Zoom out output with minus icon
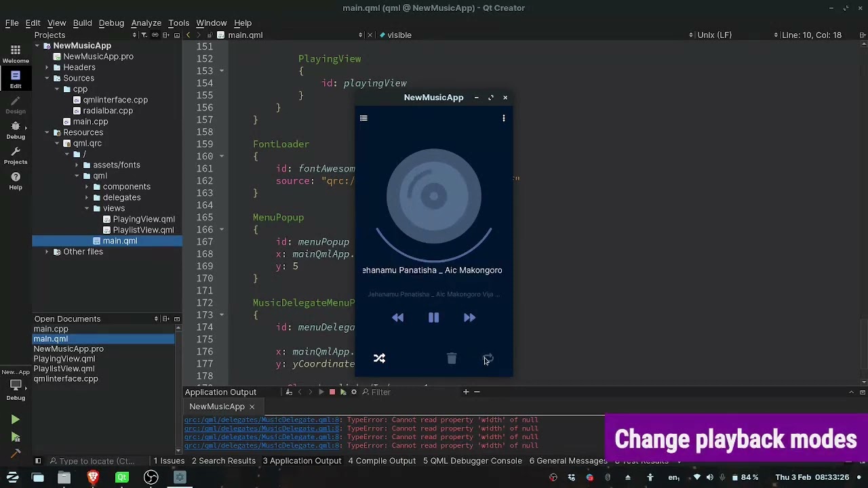 pyautogui.click(x=477, y=392)
